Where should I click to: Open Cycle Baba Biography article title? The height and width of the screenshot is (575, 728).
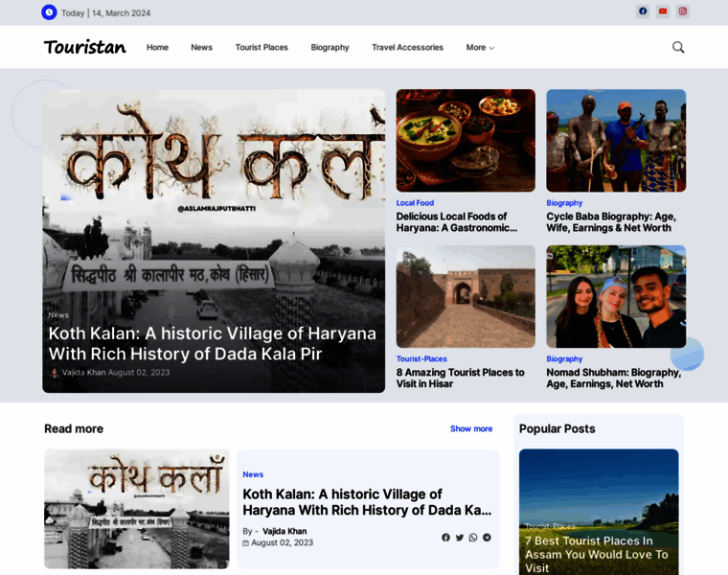tap(611, 222)
